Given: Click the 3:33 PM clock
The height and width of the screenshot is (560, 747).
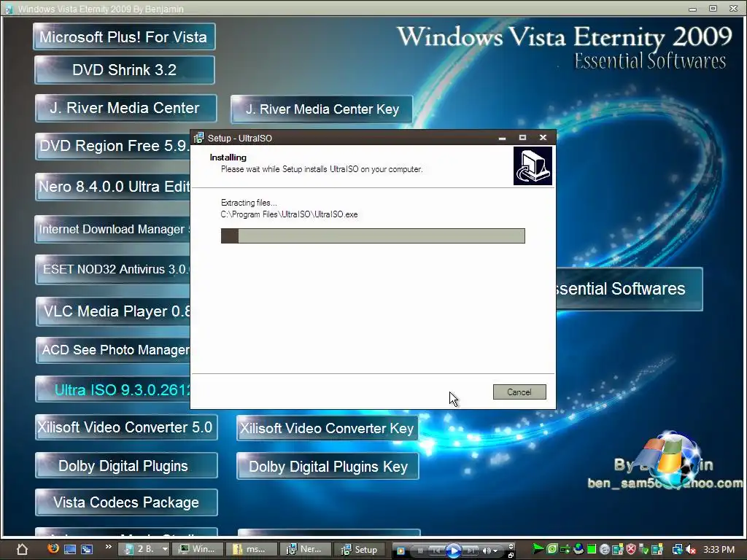Looking at the screenshot, I should (x=719, y=549).
